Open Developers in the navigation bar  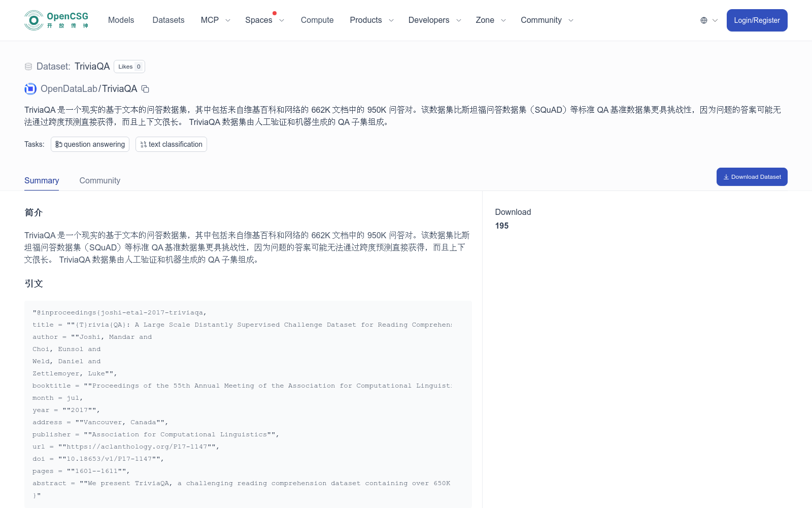tap(429, 20)
